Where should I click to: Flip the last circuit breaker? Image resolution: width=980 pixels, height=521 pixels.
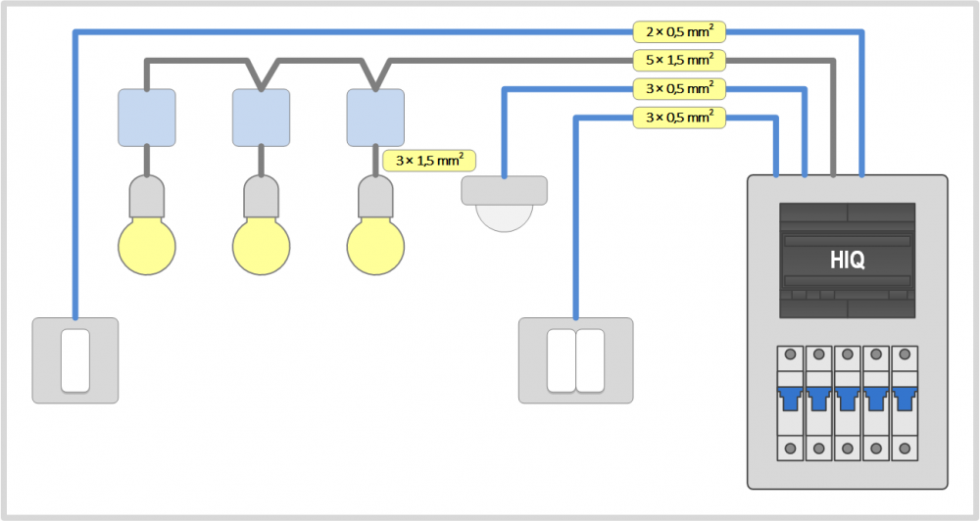tap(905, 403)
